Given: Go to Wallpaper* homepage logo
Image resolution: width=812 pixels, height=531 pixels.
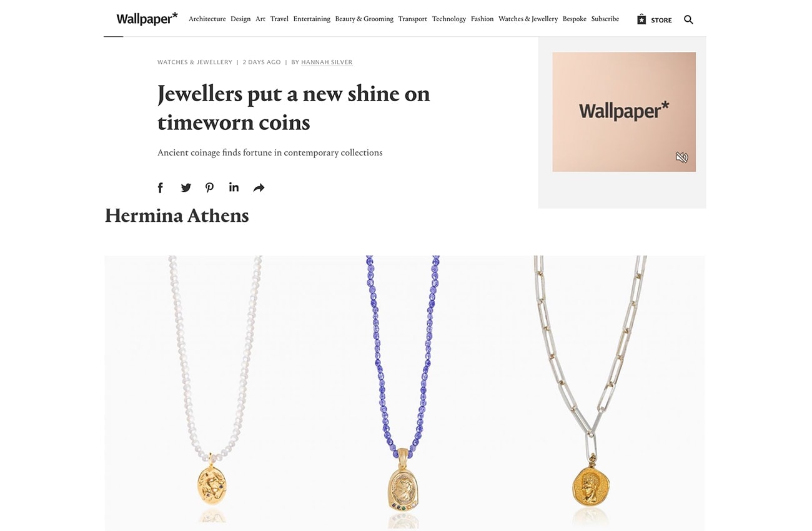Looking at the screenshot, I should tap(147, 19).
